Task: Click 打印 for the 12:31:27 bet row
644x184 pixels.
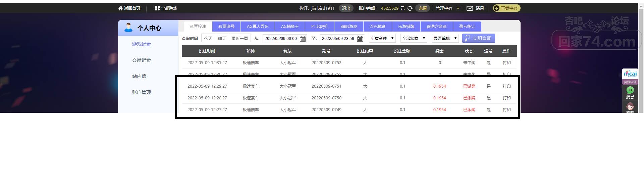Action: [x=507, y=63]
